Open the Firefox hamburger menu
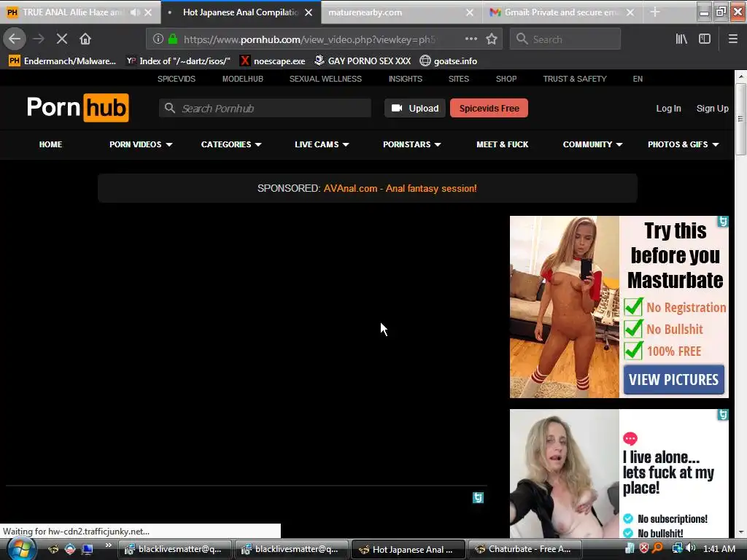 [732, 39]
